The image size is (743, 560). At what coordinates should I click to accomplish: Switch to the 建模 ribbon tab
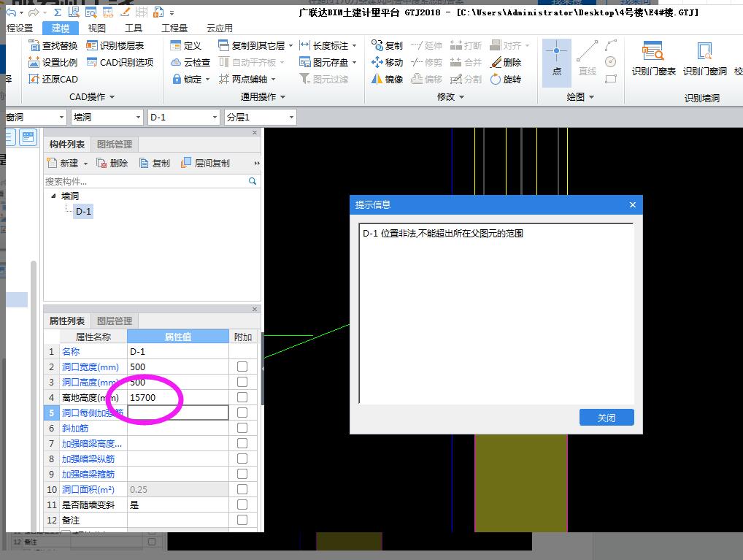point(60,28)
